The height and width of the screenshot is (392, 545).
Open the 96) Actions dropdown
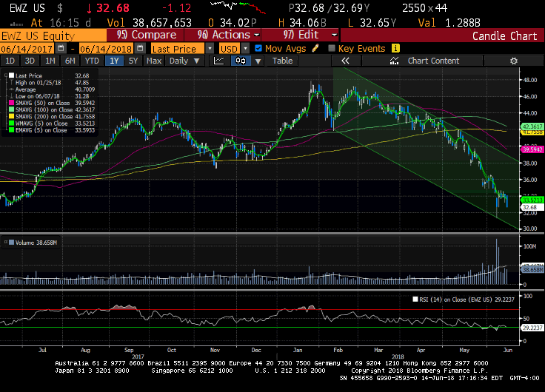(x=223, y=35)
